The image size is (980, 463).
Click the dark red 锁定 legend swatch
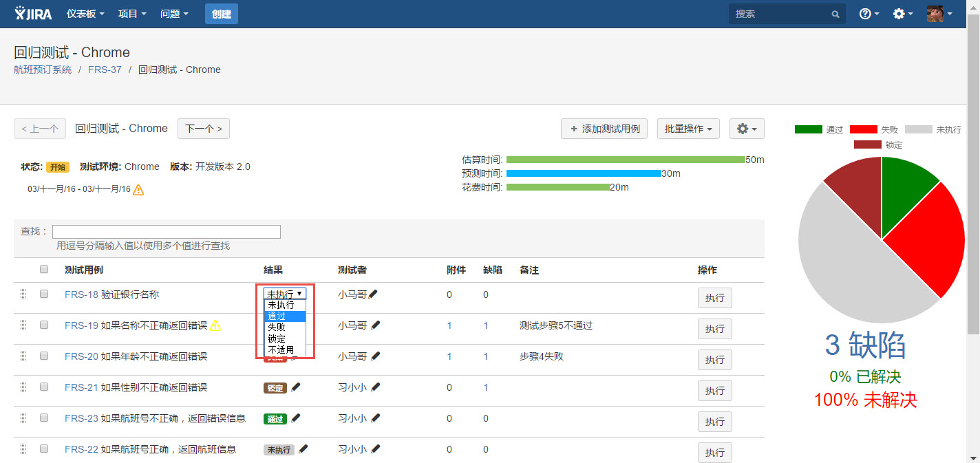pyautogui.click(x=868, y=144)
